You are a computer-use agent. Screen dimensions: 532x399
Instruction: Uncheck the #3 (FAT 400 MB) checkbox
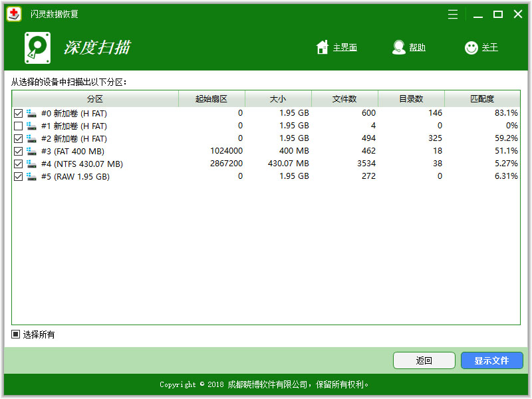[x=19, y=151]
